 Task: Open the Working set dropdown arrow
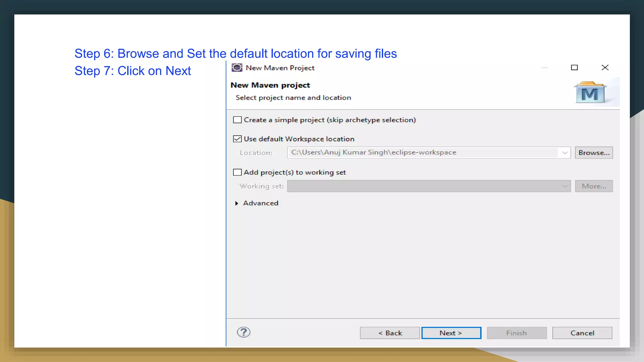tap(565, 186)
